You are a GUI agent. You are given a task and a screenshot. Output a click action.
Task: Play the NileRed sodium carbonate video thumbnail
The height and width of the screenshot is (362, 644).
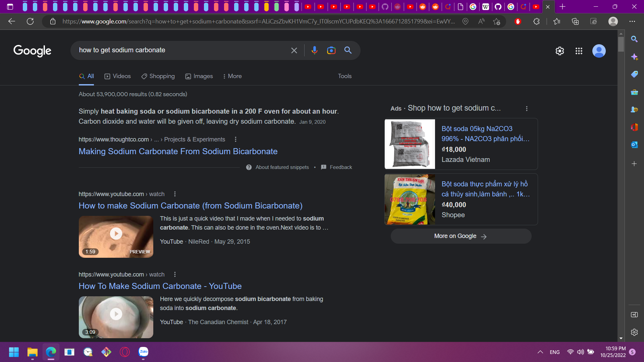pos(116,233)
